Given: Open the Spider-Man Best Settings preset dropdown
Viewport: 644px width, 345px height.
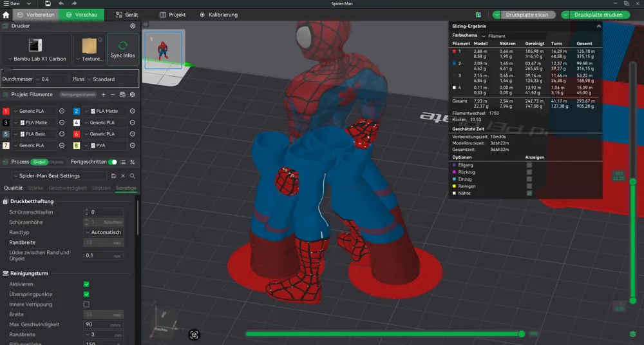Looking at the screenshot, I should click(59, 176).
